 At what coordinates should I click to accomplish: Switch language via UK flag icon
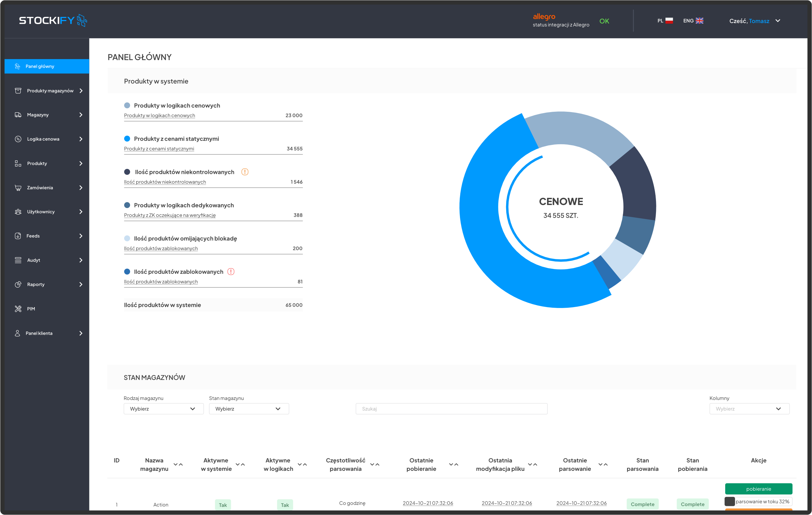click(700, 20)
